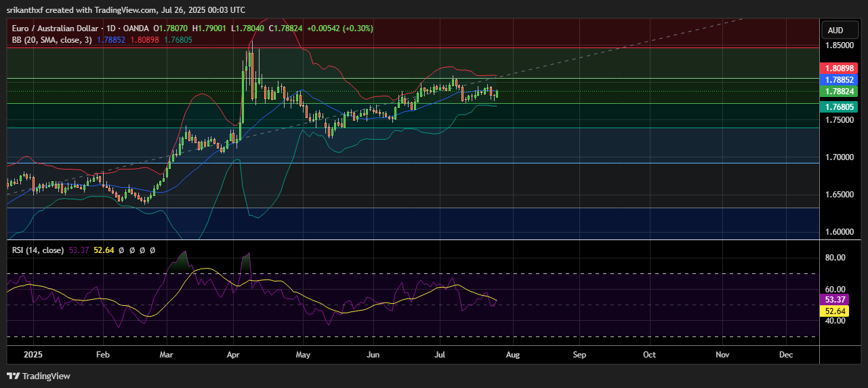The image size is (868, 388).
Task: Click the 80.00 RSI axis value
Action: tap(835, 258)
